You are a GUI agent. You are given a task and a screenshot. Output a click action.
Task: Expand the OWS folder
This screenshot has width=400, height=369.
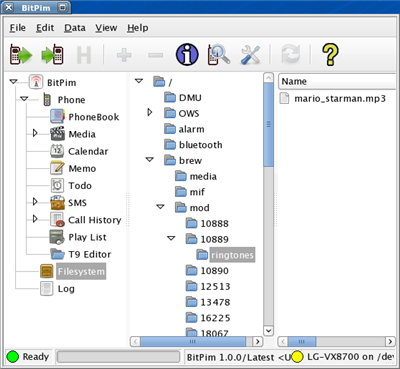tap(150, 112)
